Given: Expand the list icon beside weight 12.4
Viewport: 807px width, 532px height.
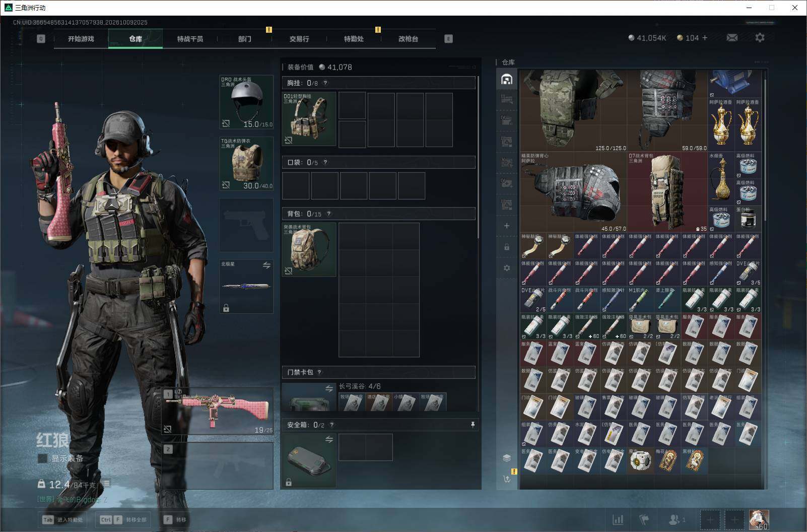Looking at the screenshot, I should 106,484.
